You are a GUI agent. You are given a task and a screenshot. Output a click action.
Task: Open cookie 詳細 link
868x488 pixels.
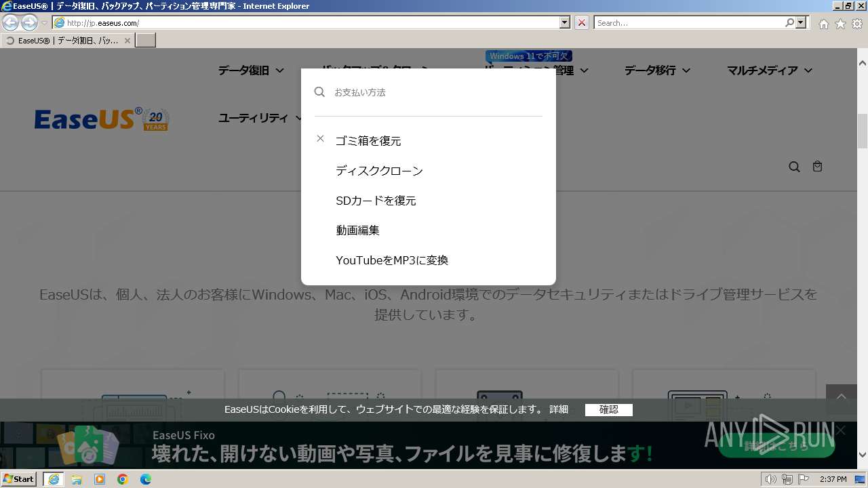(559, 409)
